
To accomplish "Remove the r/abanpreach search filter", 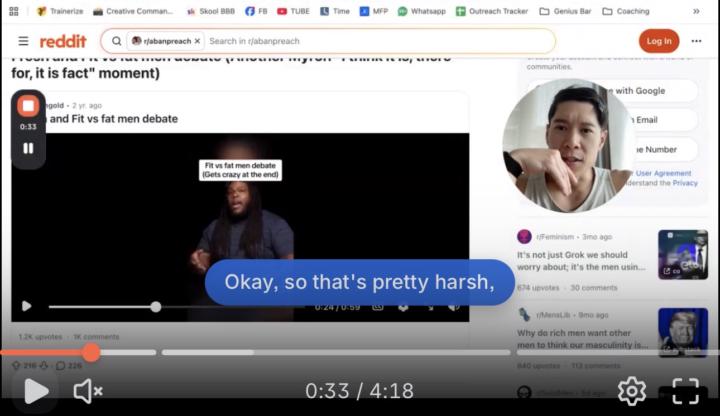I will tap(197, 41).
